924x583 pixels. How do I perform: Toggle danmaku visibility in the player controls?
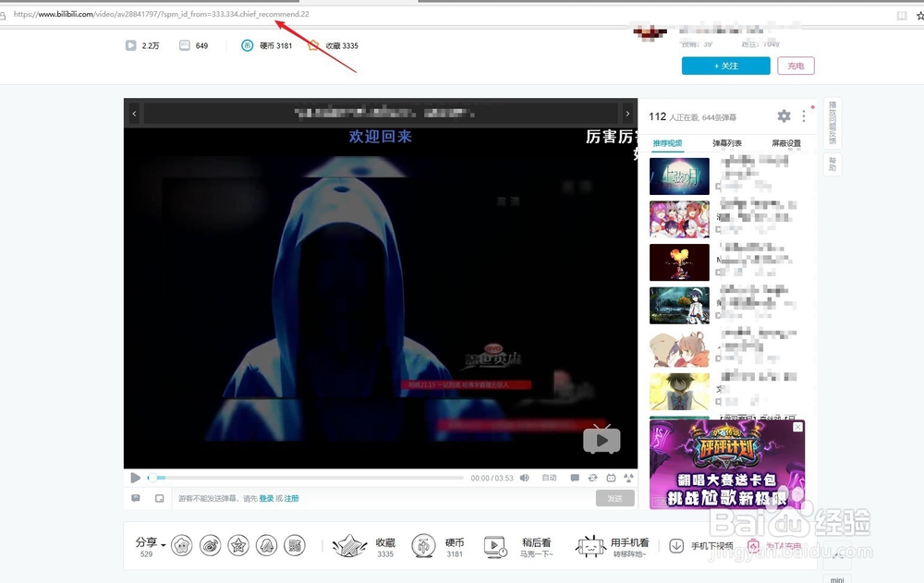[574, 478]
